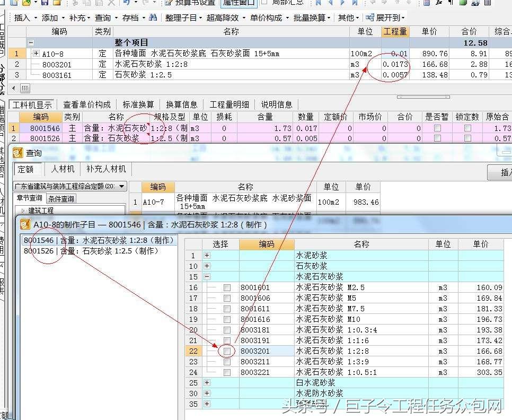
Task: Click the scissors cut icon
Action: click(75, 3)
